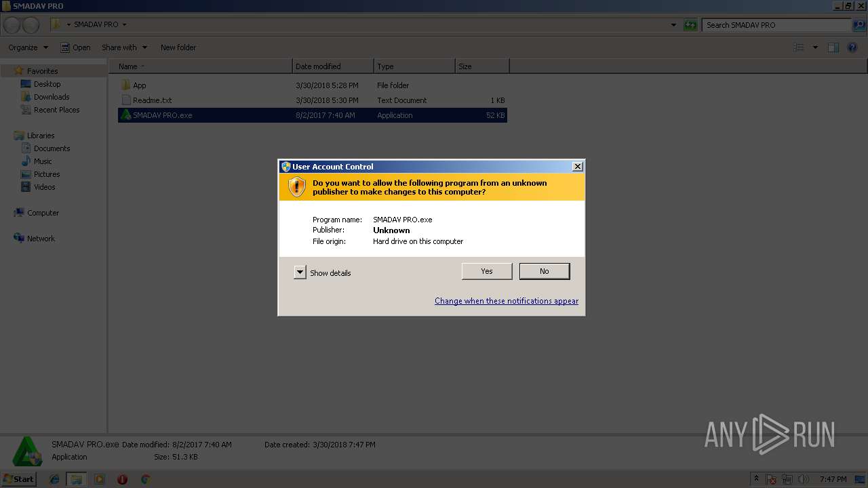Image resolution: width=868 pixels, height=488 pixels.
Task: Open Music library
Action: (x=43, y=161)
